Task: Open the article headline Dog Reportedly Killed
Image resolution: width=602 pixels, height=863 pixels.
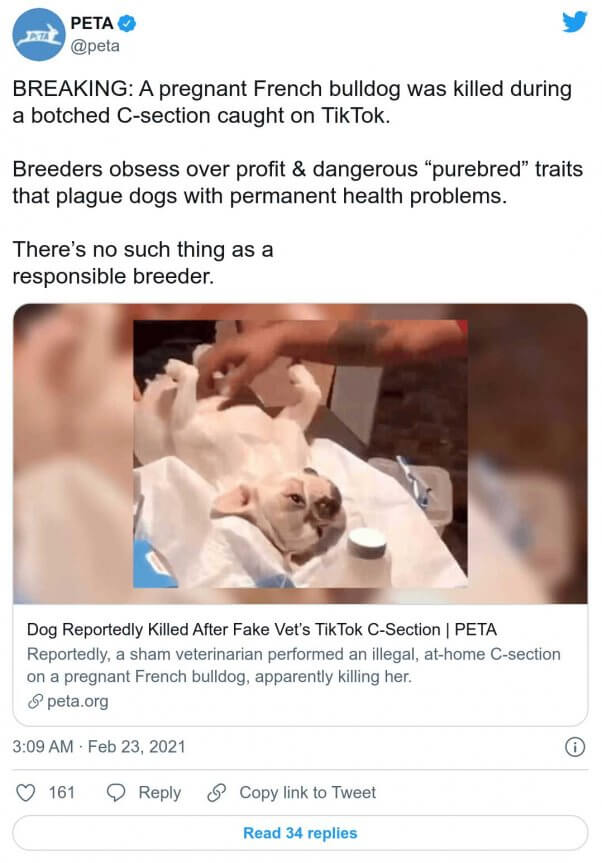Action: click(x=262, y=629)
